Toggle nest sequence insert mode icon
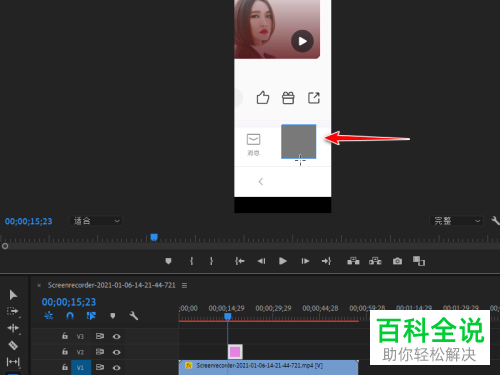 [49, 315]
